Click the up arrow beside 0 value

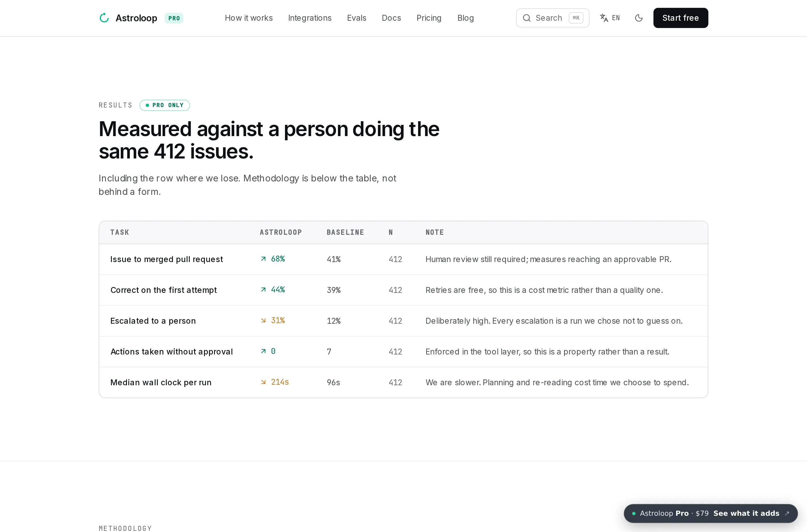point(263,351)
